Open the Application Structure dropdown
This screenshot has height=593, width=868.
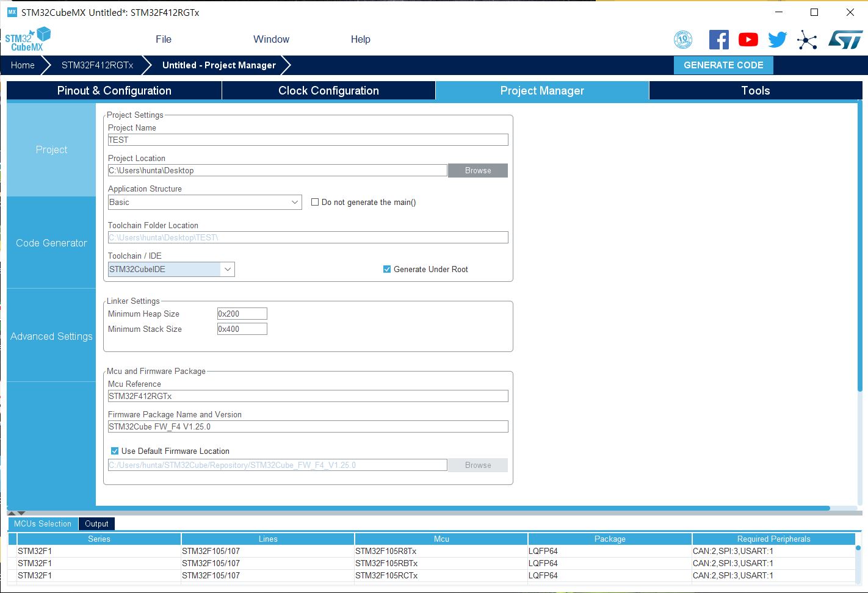tap(204, 202)
